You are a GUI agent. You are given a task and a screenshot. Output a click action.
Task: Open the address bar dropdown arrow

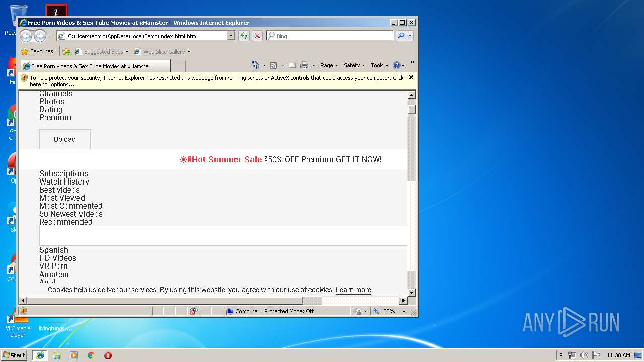(231, 36)
